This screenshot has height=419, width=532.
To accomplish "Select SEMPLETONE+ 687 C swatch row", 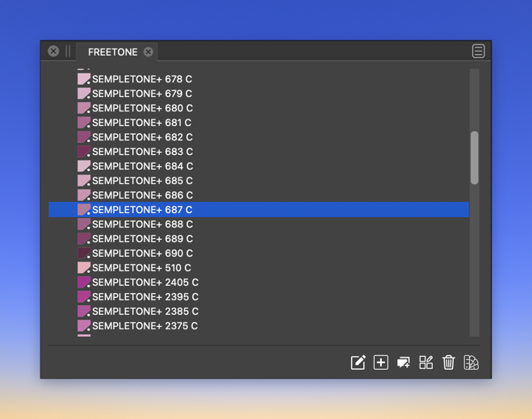I will (x=258, y=210).
